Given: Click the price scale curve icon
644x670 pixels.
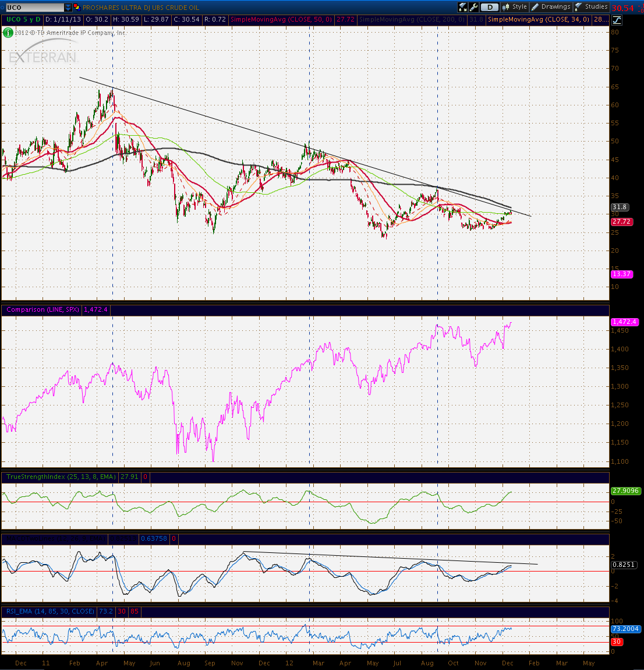Looking at the screenshot, I should [617, 20].
